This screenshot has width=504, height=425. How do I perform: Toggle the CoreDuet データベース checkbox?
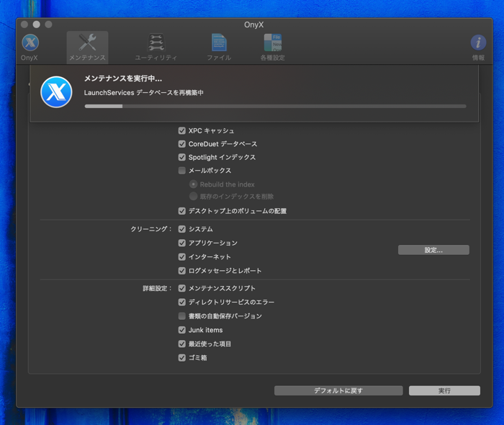[x=182, y=144]
